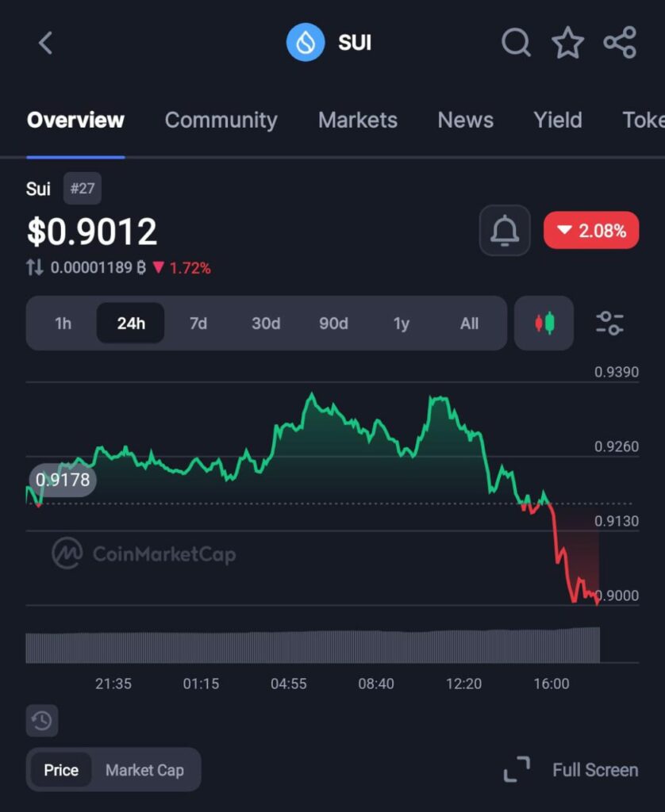Add SUI to watchlist via star icon
665x812 pixels.
tap(568, 44)
